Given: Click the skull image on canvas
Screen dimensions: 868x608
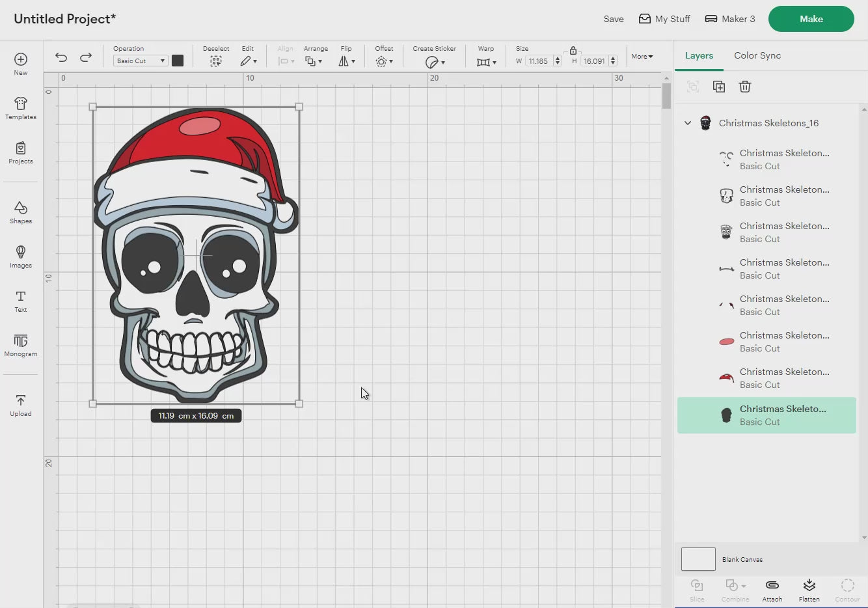Looking at the screenshot, I should [195, 255].
